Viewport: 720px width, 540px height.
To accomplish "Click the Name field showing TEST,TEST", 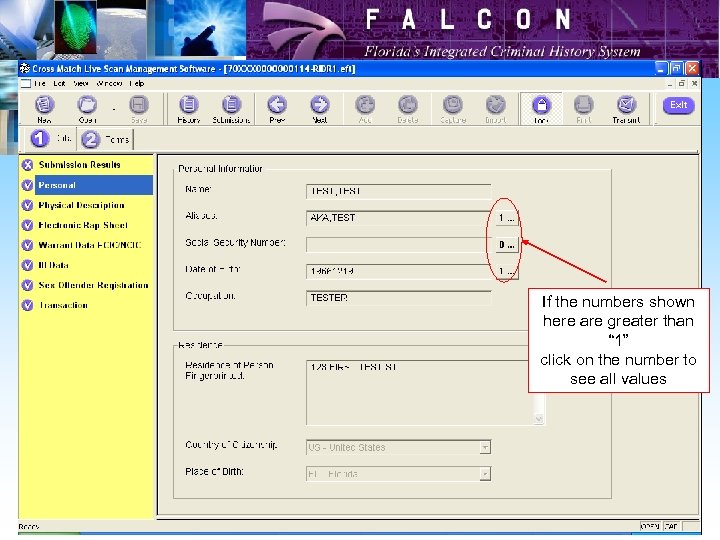I will click(x=399, y=191).
